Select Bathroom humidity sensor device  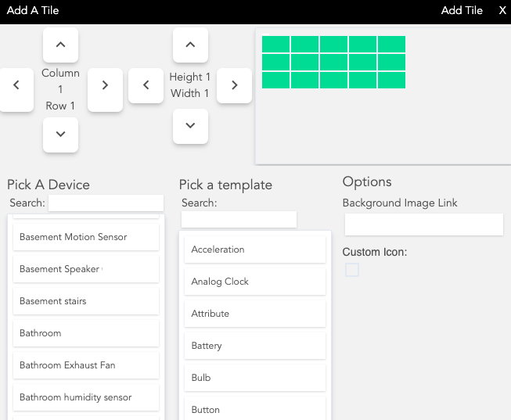(x=86, y=397)
